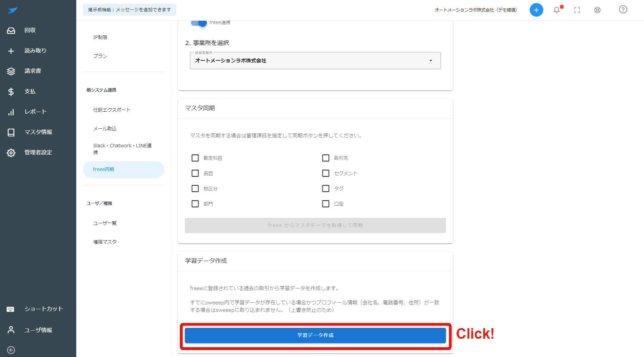Check the 品目 checkbox
The height and width of the screenshot is (357, 644).
(x=195, y=173)
